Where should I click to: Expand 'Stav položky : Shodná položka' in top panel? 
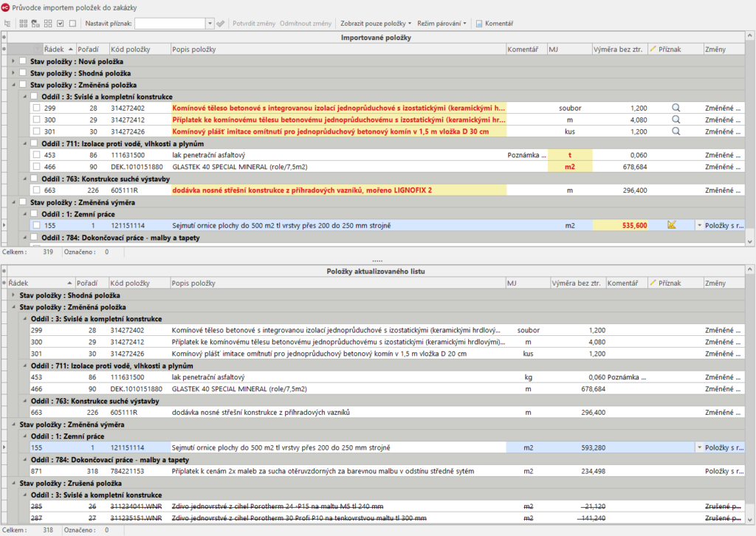pos(13,73)
